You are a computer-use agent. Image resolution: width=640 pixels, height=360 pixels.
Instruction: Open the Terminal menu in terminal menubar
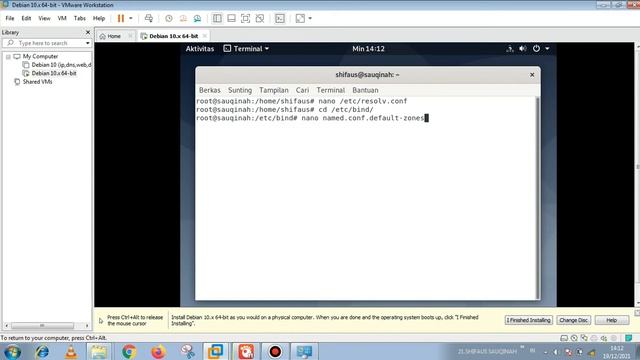(331, 90)
